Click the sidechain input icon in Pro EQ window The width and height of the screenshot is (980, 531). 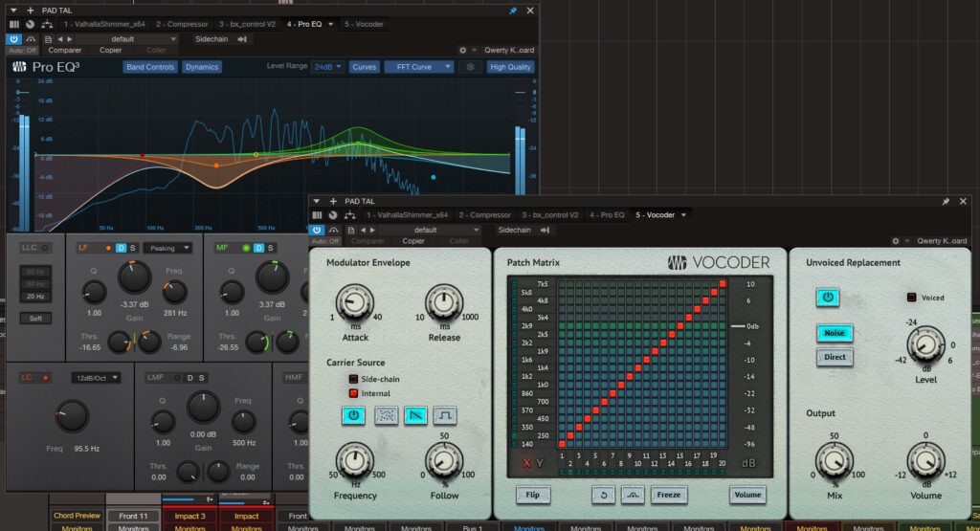(x=242, y=38)
